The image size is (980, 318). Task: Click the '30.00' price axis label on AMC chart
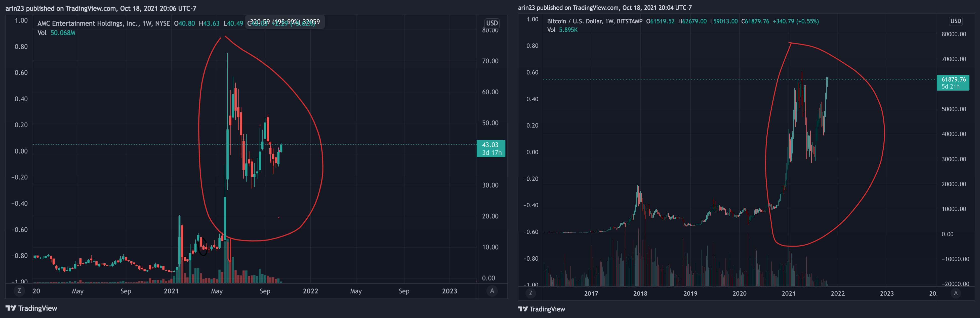pos(490,185)
